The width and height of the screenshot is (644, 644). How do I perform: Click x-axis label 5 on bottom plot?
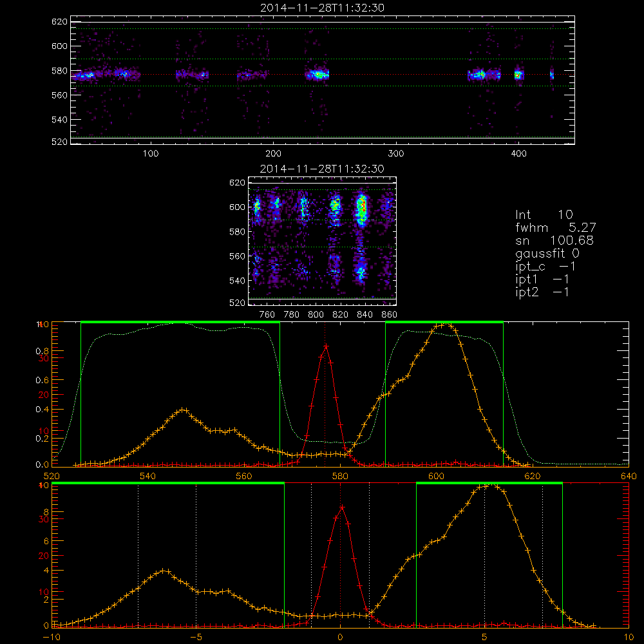pyautogui.click(x=485, y=637)
